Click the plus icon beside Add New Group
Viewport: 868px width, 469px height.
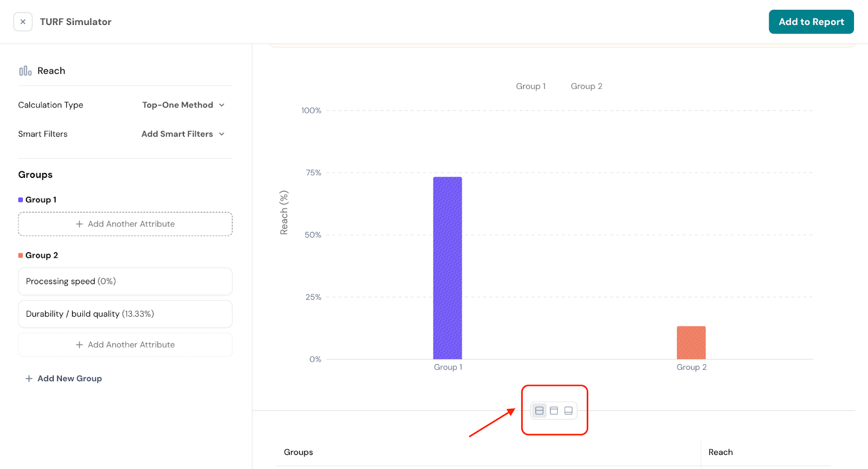click(x=29, y=378)
